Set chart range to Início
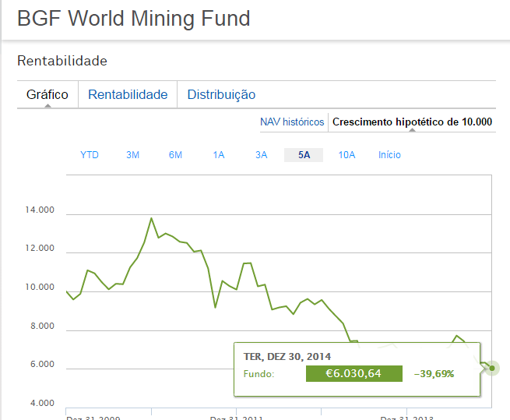Screen dimensions: 510x420 coord(389,154)
